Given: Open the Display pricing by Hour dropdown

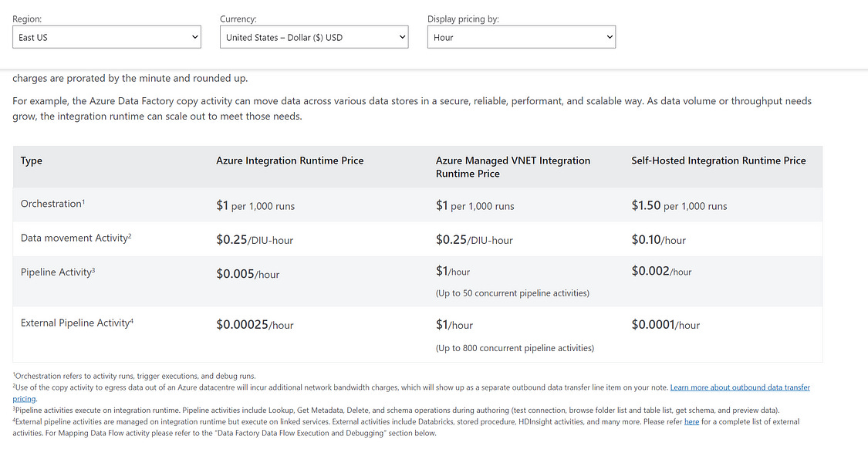Looking at the screenshot, I should (522, 37).
